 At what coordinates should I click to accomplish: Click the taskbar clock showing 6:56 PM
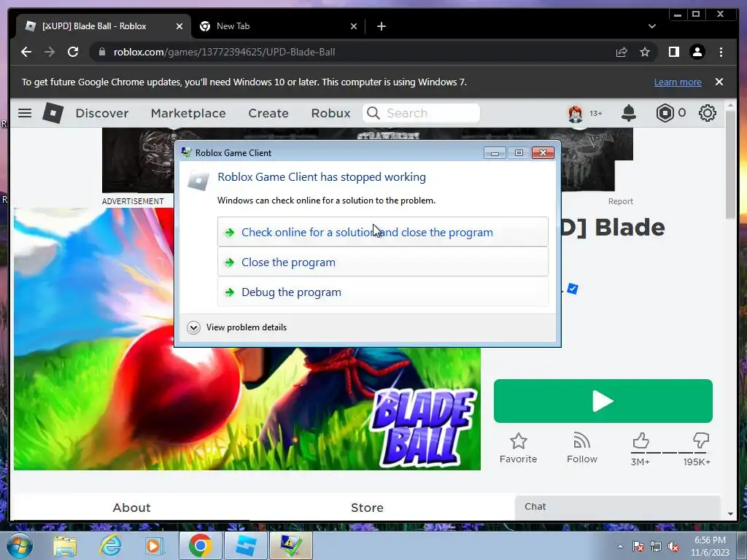pos(710,546)
